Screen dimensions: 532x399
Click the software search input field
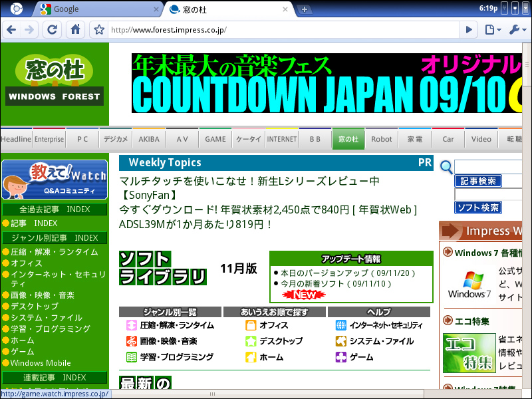point(488,194)
